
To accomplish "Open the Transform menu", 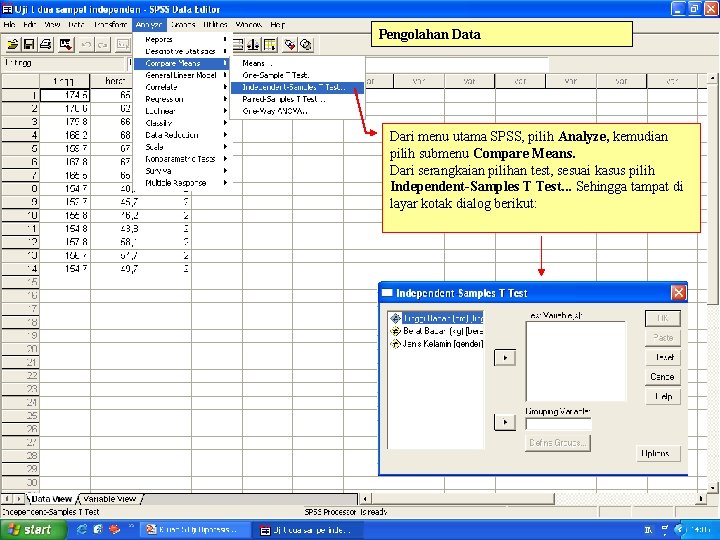I will (110, 24).
